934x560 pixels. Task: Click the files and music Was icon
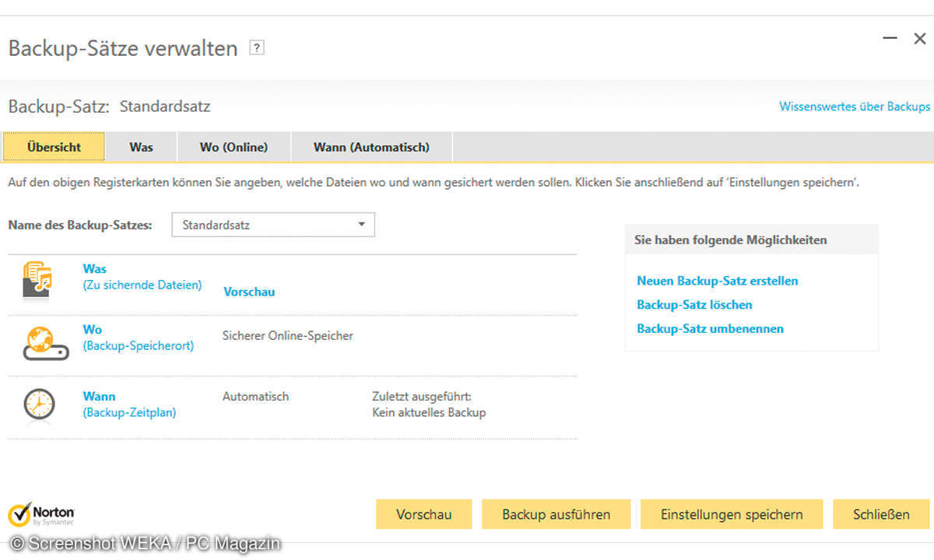pos(37,281)
